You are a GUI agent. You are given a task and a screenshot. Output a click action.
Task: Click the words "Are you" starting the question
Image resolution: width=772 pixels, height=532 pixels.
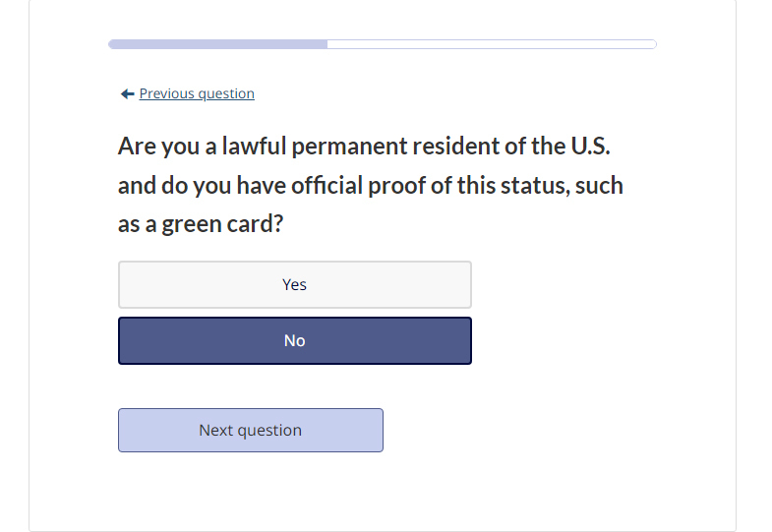pyautogui.click(x=153, y=147)
